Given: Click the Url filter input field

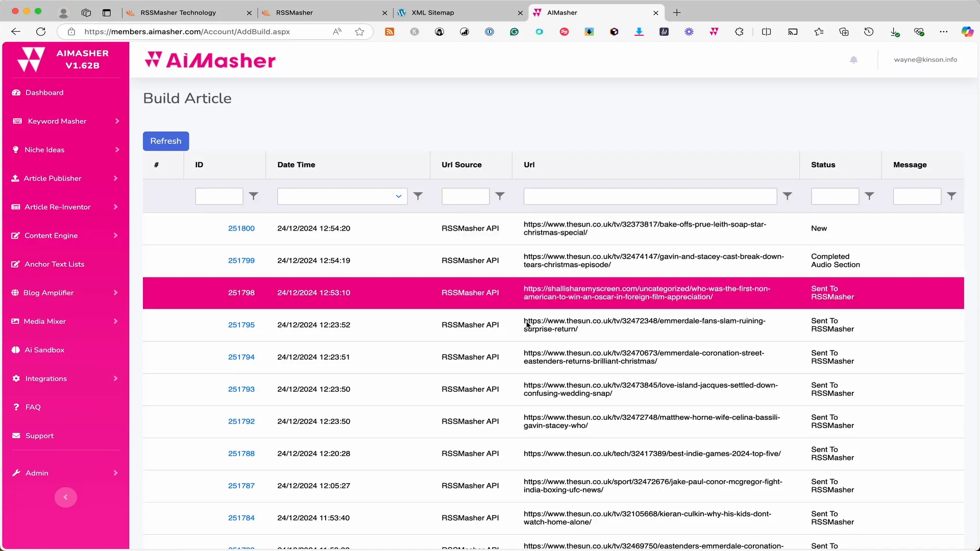Looking at the screenshot, I should click(x=650, y=196).
